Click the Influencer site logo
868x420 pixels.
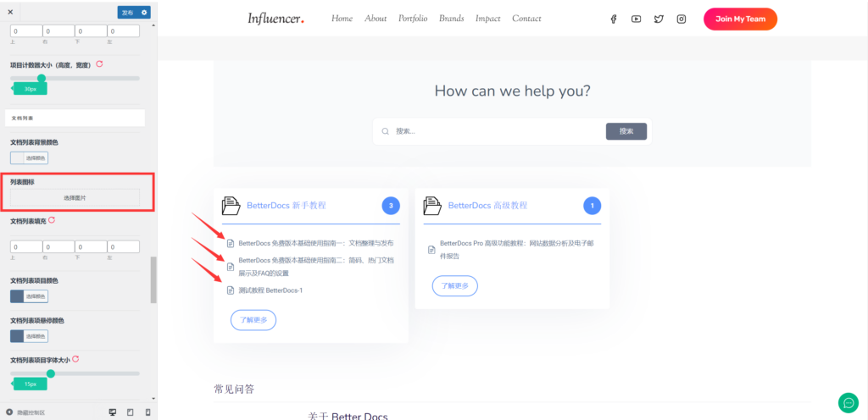click(276, 19)
